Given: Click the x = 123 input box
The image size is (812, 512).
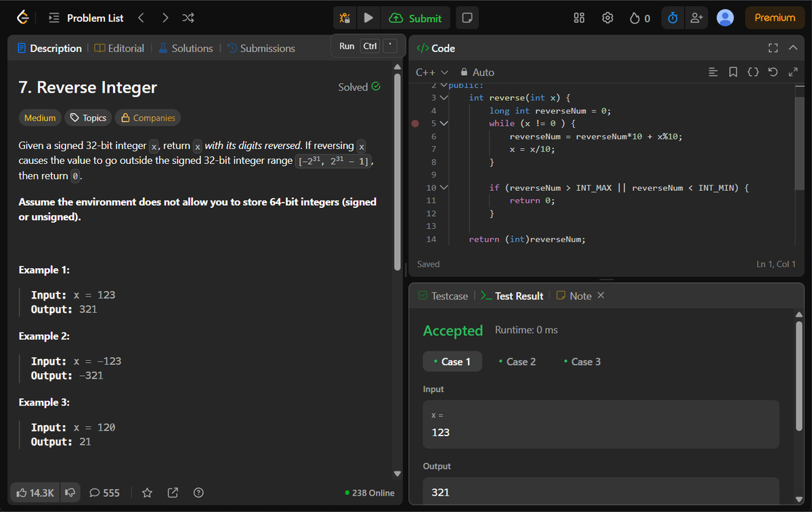Looking at the screenshot, I should (601, 425).
